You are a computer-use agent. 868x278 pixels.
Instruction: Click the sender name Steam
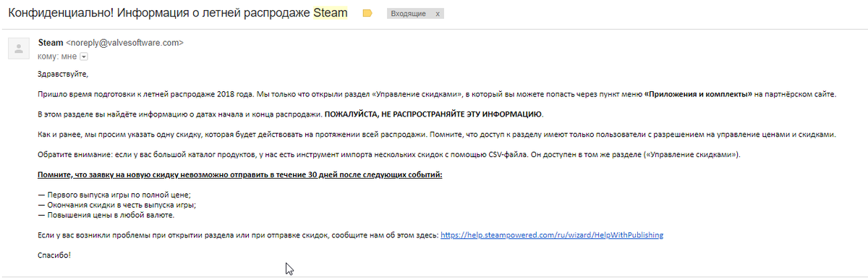tap(50, 43)
